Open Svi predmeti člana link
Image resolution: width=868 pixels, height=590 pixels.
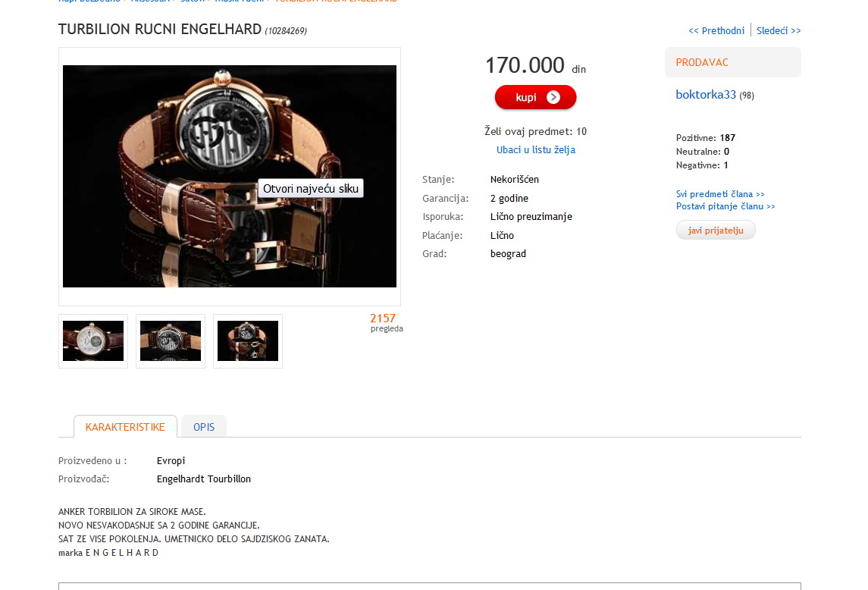719,194
